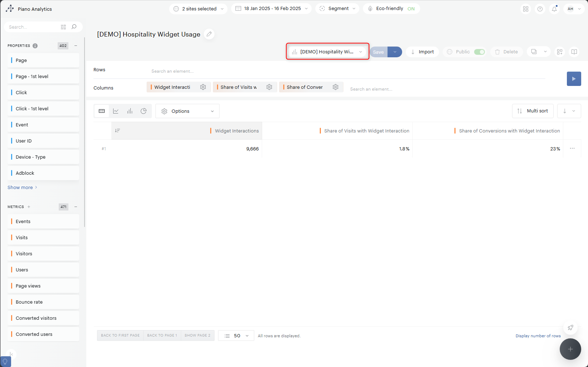Viewport: 588px width, 367px height.
Task: Switch to line chart view
Action: click(x=116, y=111)
